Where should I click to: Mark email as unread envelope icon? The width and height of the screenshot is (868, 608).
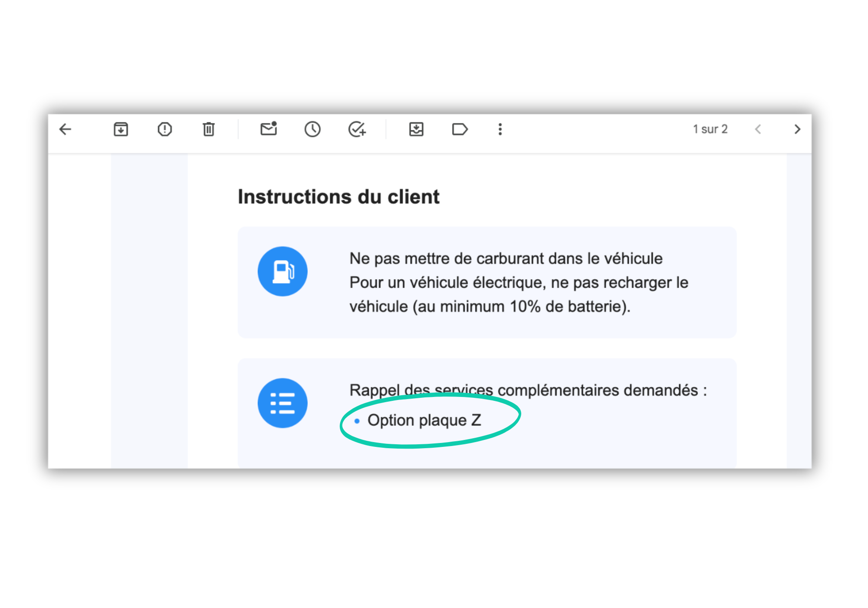click(x=269, y=129)
